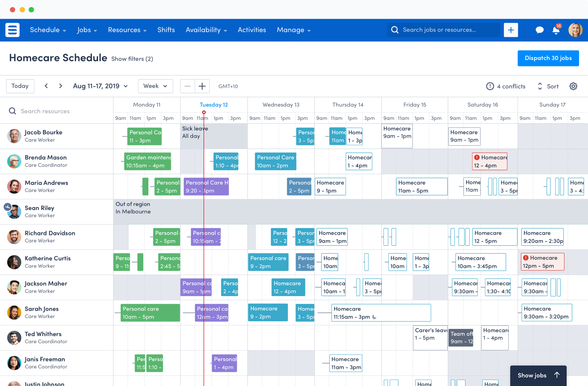Click the hamburger menu logo icon

tap(13, 30)
